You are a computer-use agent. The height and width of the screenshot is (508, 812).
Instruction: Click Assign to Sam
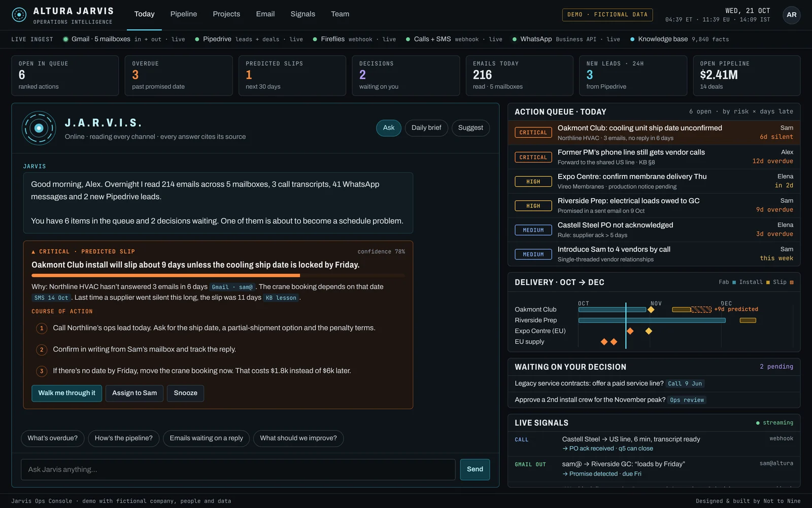click(x=134, y=393)
